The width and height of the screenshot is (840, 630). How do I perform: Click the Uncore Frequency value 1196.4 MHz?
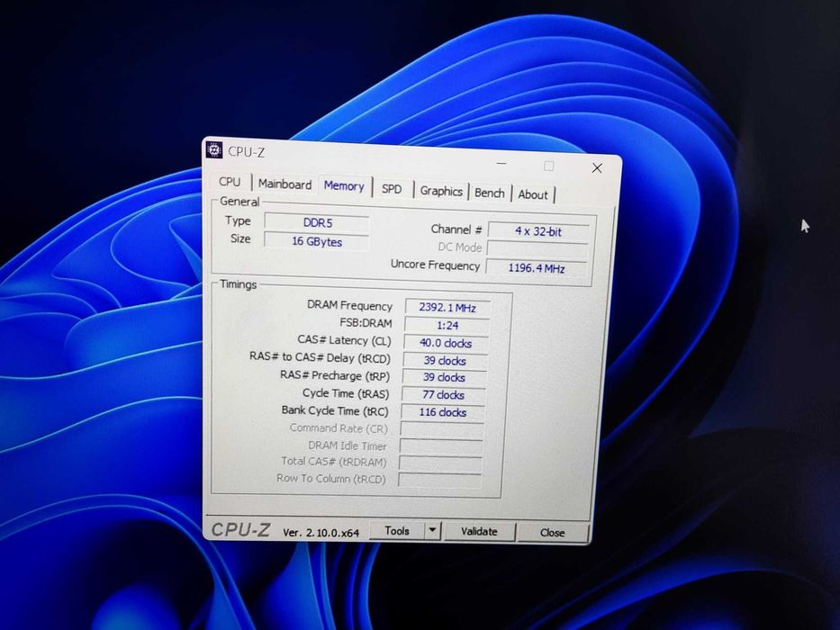537,268
